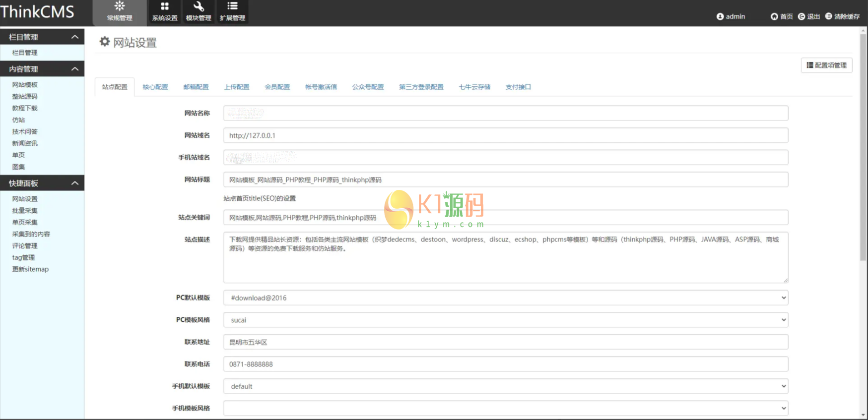Open 系统设置 grid icon in header
868x420 pixels.
click(164, 6)
